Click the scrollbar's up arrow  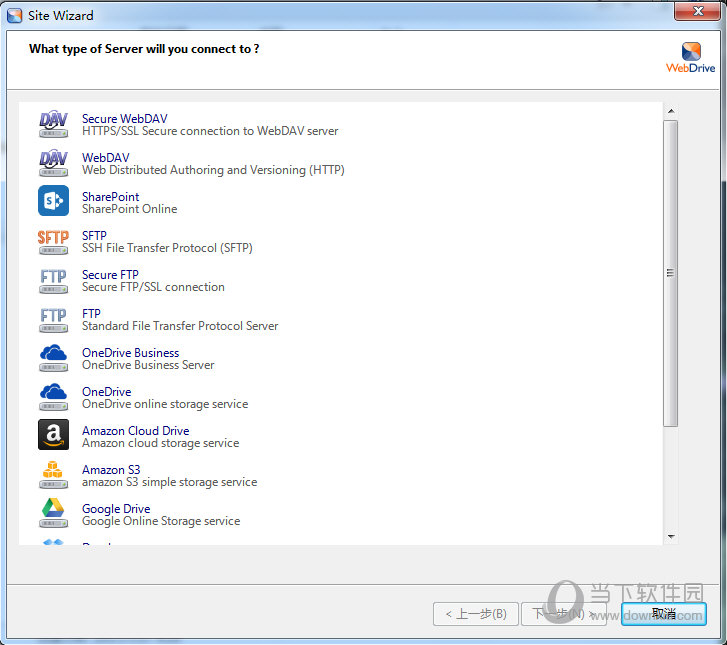[670, 112]
